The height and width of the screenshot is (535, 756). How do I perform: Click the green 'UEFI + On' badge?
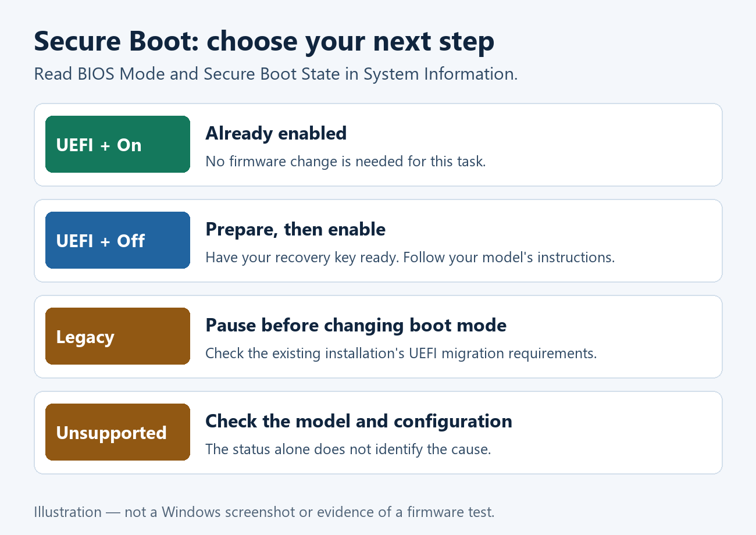[117, 144]
